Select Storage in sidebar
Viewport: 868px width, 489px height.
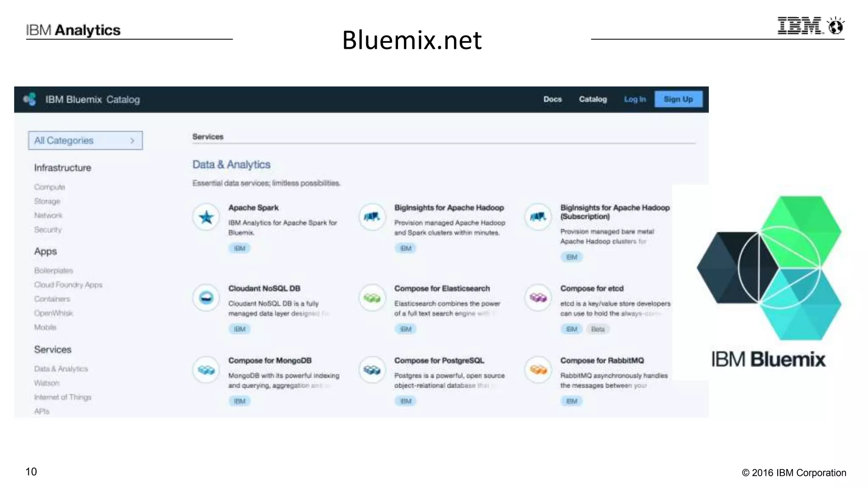pyautogui.click(x=47, y=201)
